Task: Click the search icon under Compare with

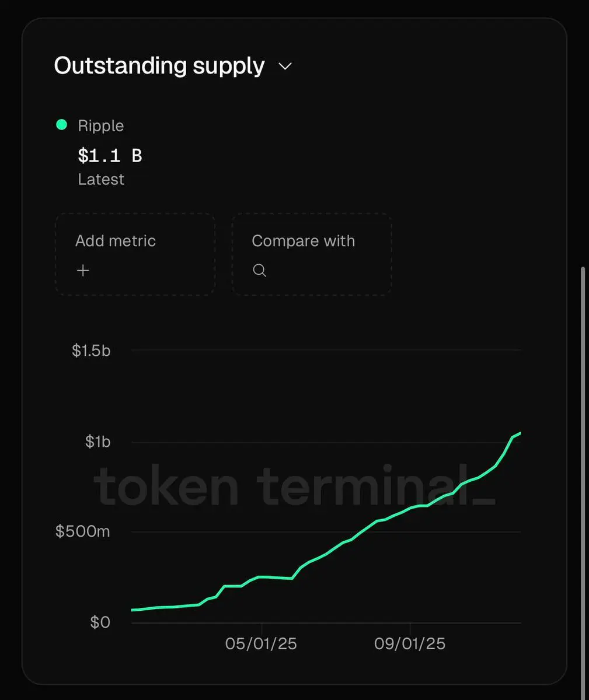Action: (x=260, y=270)
